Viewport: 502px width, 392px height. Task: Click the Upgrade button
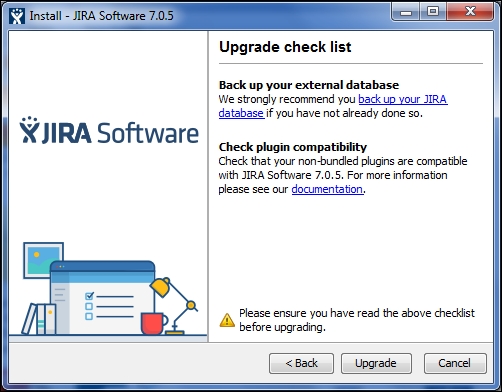click(376, 363)
